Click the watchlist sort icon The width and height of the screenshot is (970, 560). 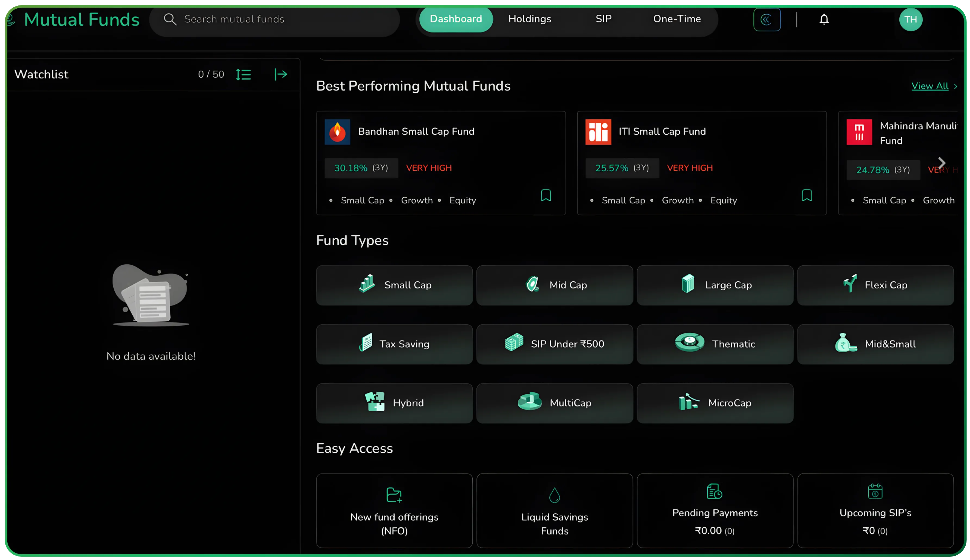[x=243, y=75]
